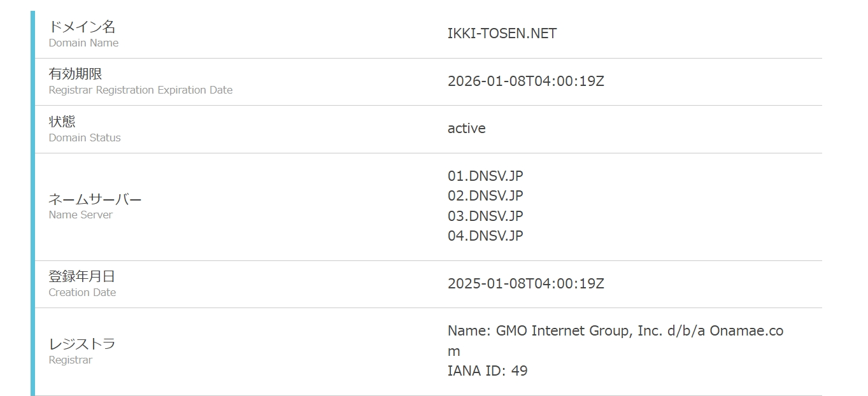This screenshot has width=868, height=396.
Task: Click the Name Server sublabel
Action: (80, 215)
